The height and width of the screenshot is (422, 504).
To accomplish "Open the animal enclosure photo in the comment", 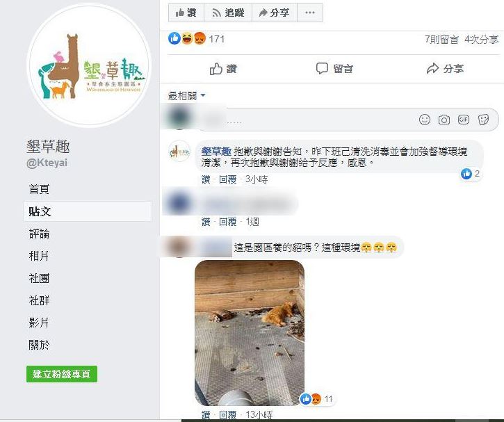I will point(250,333).
